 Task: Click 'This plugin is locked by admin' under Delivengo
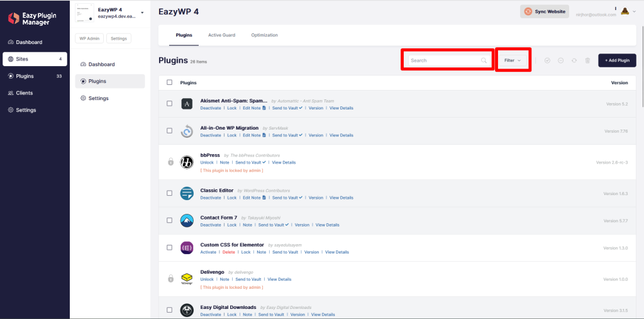(x=231, y=287)
